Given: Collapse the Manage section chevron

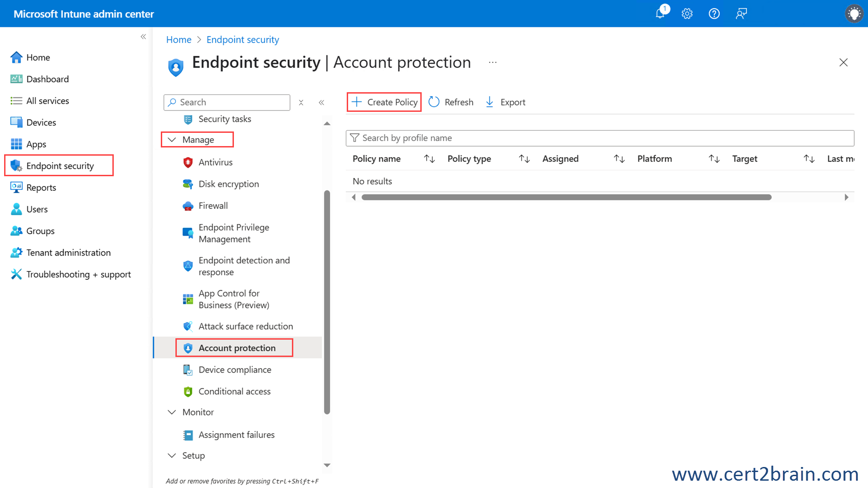Looking at the screenshot, I should coord(172,140).
